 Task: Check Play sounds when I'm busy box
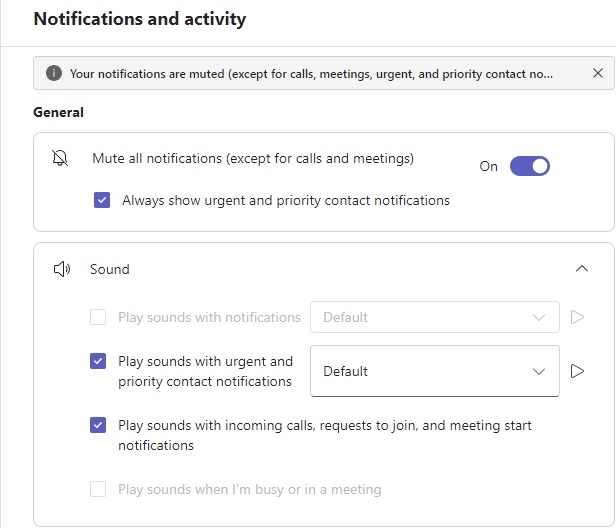(98, 489)
